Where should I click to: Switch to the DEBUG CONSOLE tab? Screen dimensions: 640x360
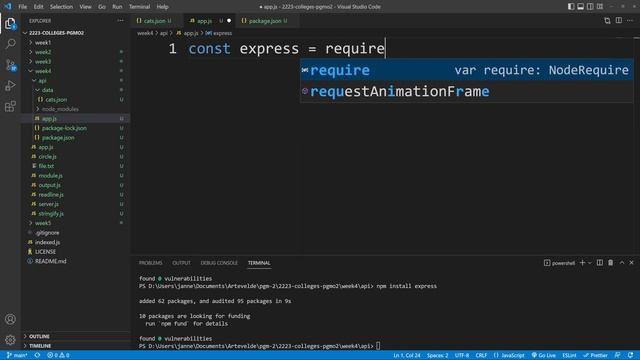pyautogui.click(x=219, y=263)
